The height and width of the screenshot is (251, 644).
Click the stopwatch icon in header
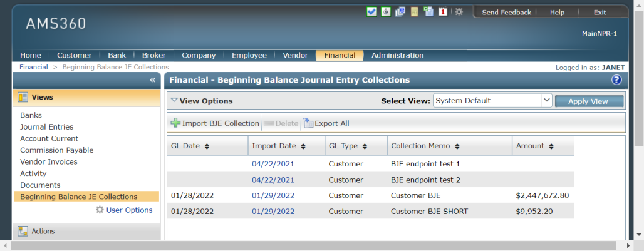click(386, 12)
